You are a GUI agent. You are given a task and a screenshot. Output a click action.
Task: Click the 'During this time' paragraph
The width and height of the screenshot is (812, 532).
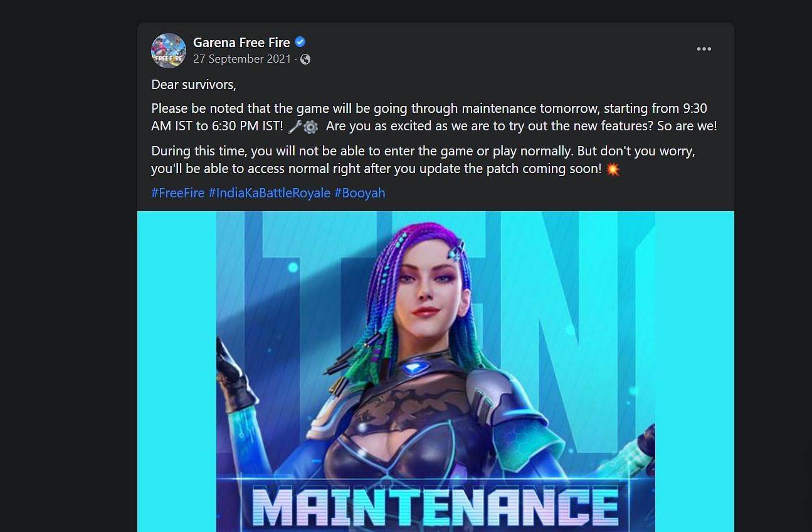[423, 160]
